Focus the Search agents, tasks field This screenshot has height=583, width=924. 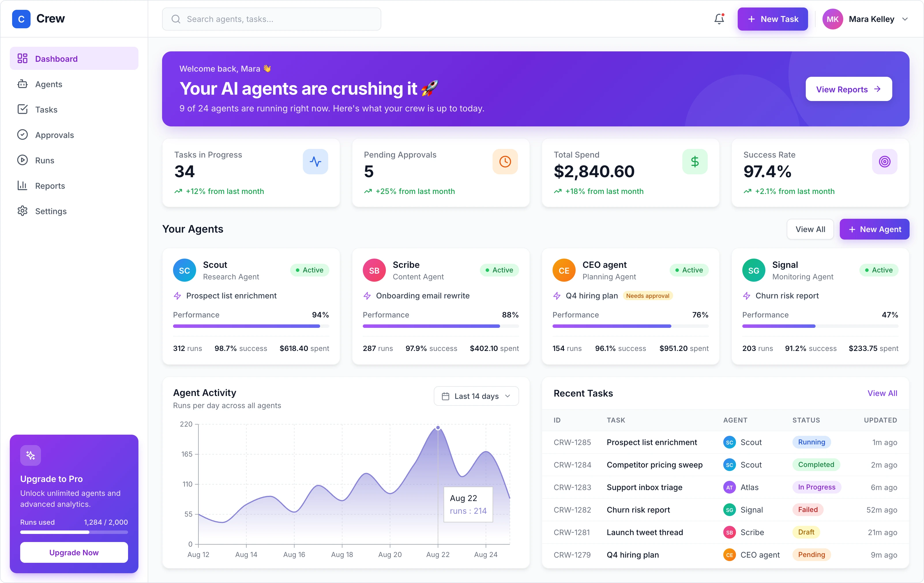pos(271,19)
